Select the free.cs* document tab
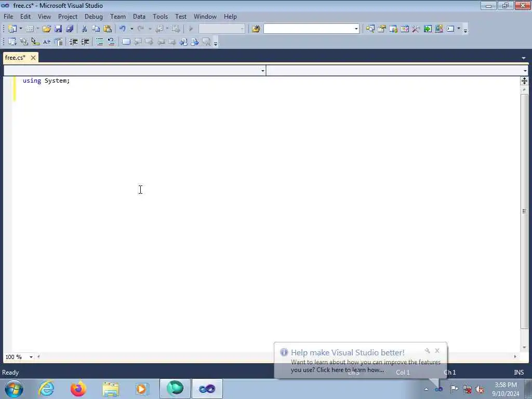Screen dimensions: 532x399 click(x=16, y=58)
